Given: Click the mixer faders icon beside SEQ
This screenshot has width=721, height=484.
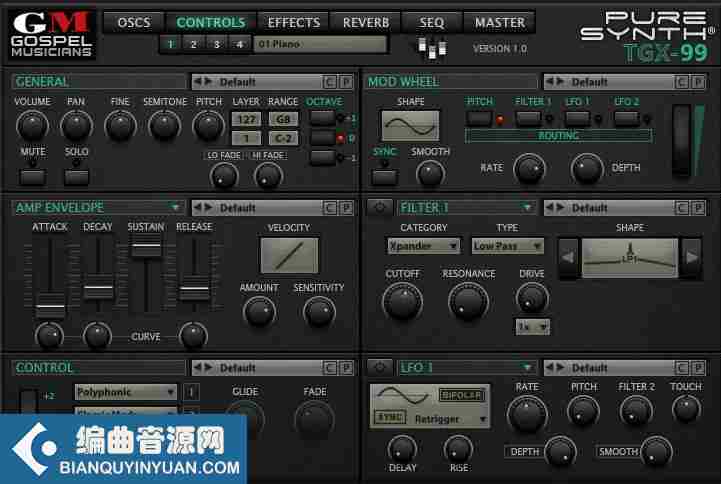Looking at the screenshot, I should coord(432,48).
